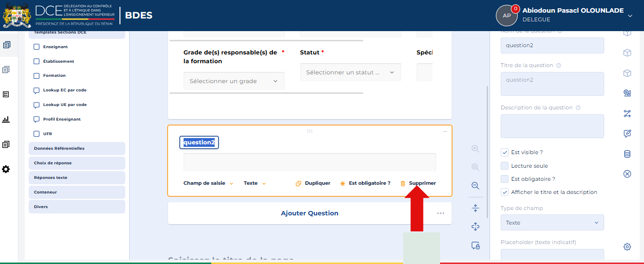This screenshot has height=264, width=644.
Task: Minimize the question2 card with dash icon
Action: 445,132
